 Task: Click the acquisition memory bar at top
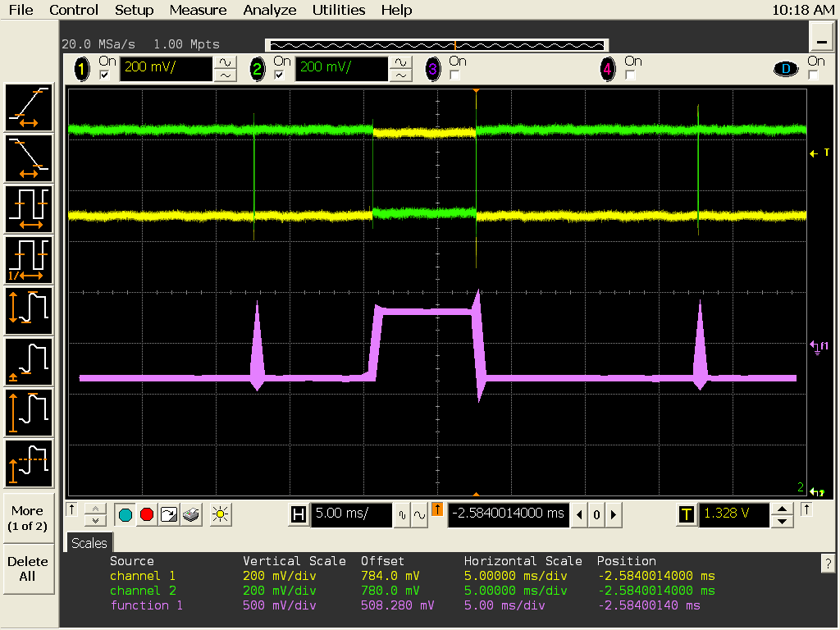pos(437,46)
